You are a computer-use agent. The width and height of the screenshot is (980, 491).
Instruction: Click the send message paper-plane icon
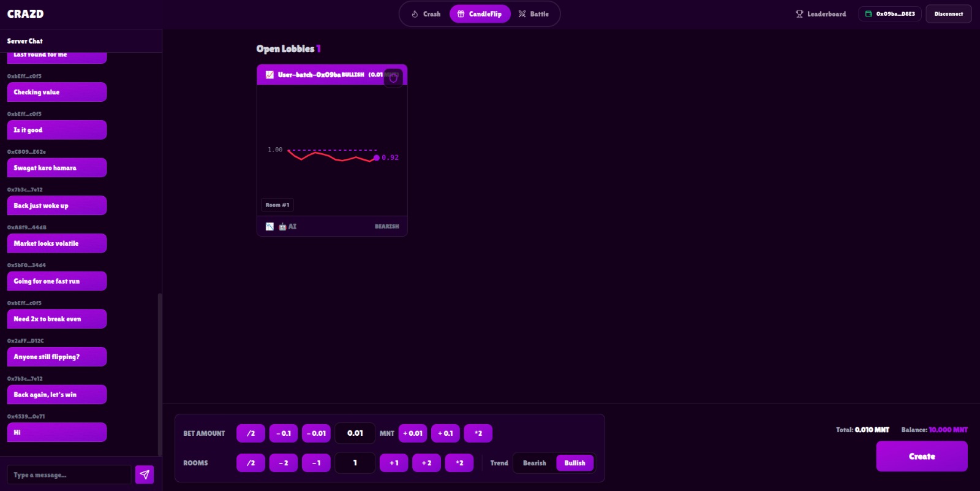click(x=145, y=474)
